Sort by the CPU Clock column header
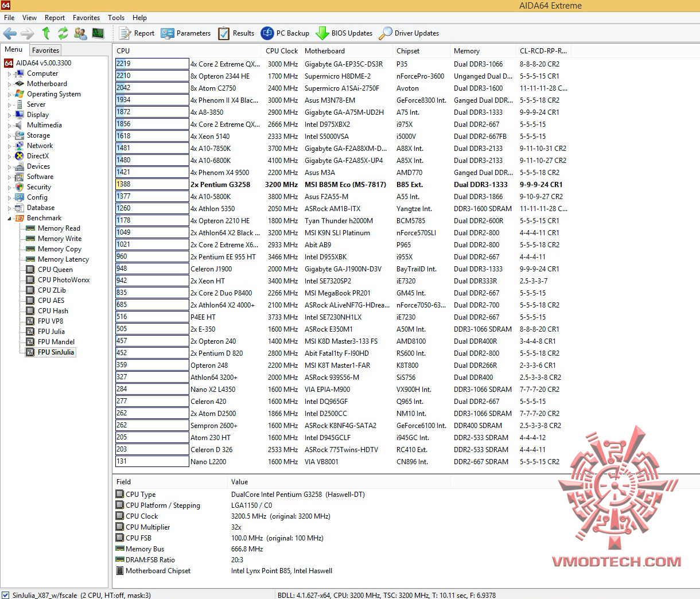Screen dimensions: 700x599 click(x=282, y=50)
